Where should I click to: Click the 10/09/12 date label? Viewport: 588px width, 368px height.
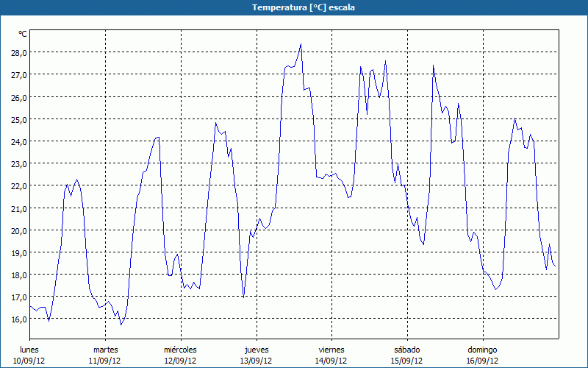click(29, 361)
